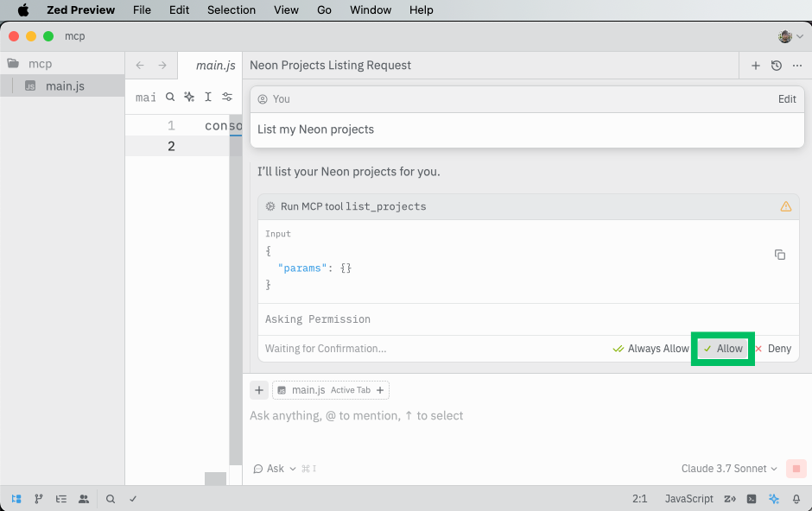Open the thread history in the assistant panel
This screenshot has width=812, height=511.
776,65
